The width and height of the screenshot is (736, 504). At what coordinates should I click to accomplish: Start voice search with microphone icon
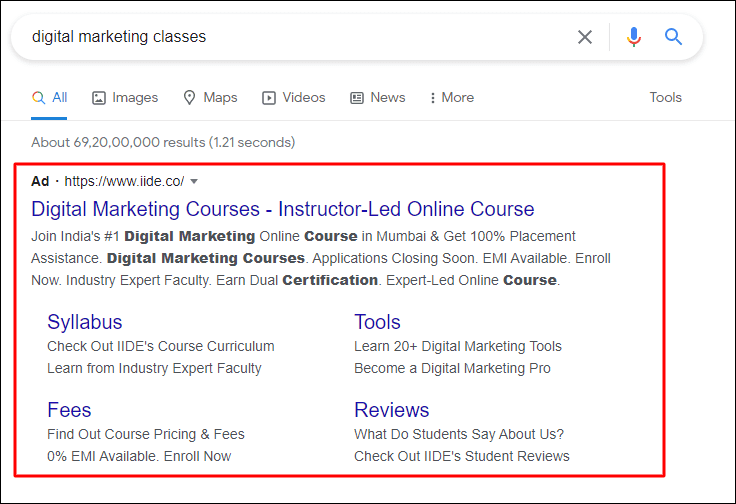(x=634, y=37)
